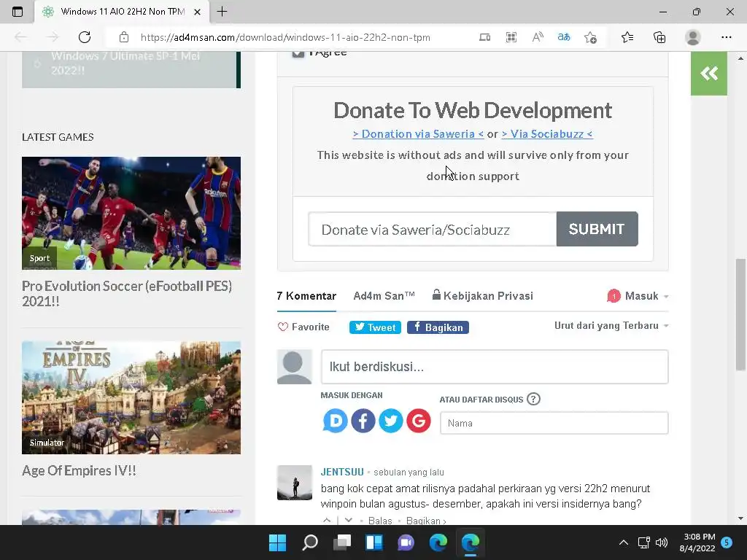Click the SUBMIT donation button
Screen dimensions: 747x560
click(597, 229)
